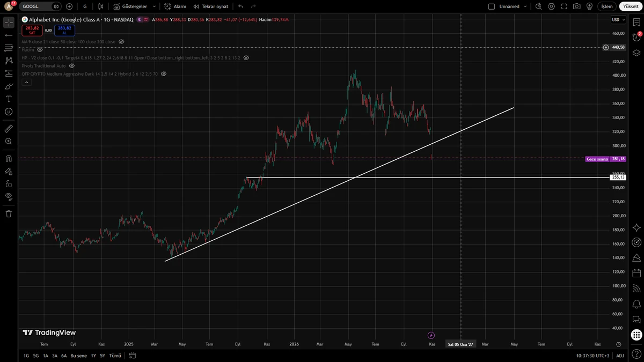Add symbol with compare plus icon
The width and height of the screenshot is (644, 362).
click(x=69, y=6)
